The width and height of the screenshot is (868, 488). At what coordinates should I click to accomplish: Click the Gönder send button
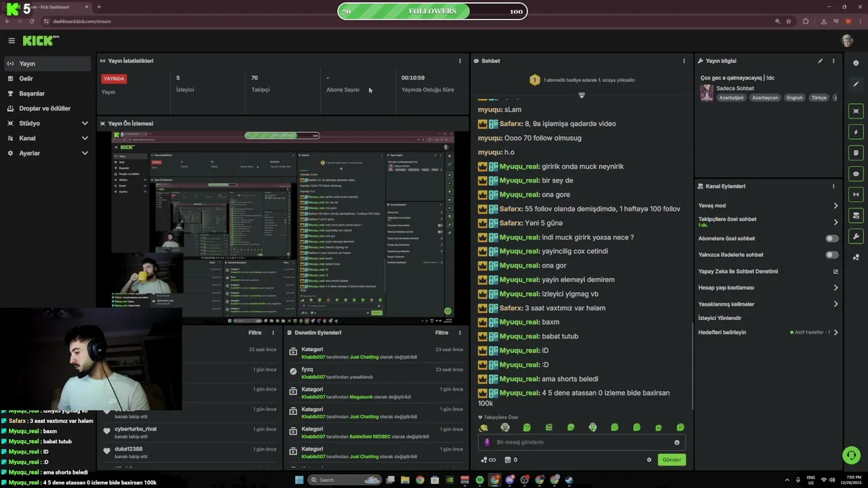click(671, 460)
